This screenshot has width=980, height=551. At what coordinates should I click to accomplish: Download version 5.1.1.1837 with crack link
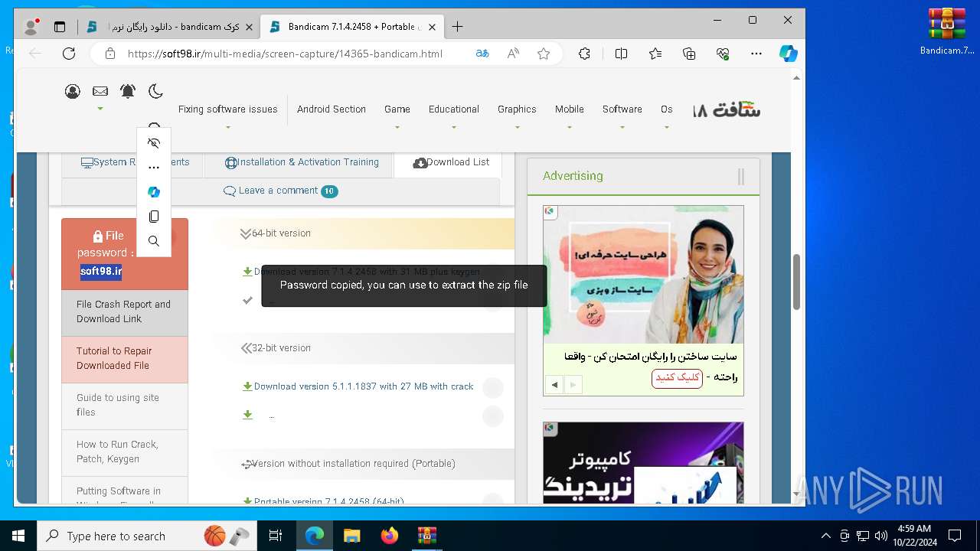coord(364,386)
